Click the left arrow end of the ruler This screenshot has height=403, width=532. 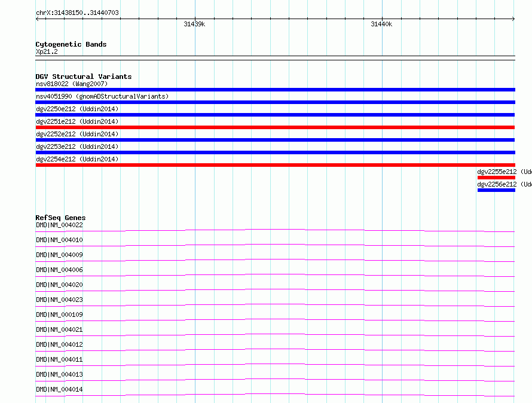click(x=37, y=19)
